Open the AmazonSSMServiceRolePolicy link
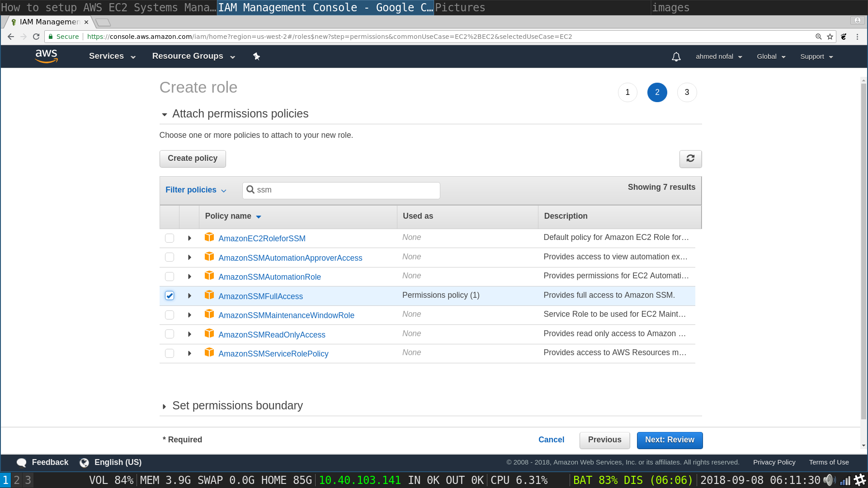This screenshot has width=868, height=488. (273, 354)
